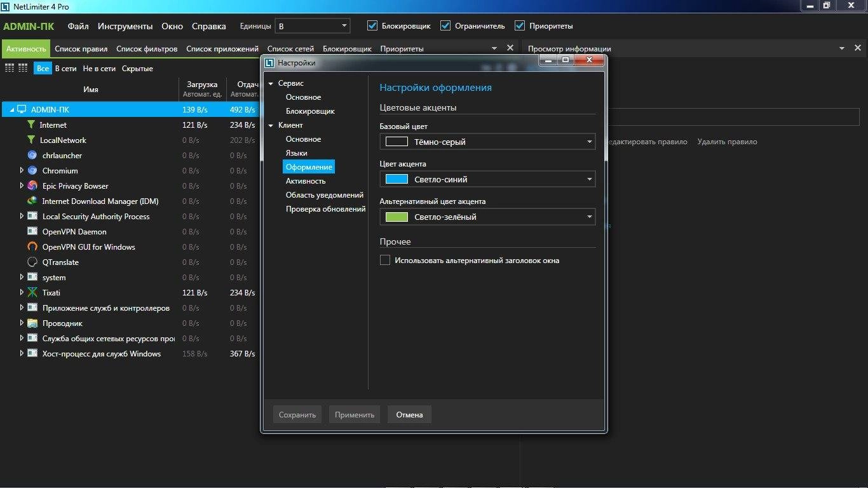Open the Окно menu
Screen dimensions: 868x488
172,26
